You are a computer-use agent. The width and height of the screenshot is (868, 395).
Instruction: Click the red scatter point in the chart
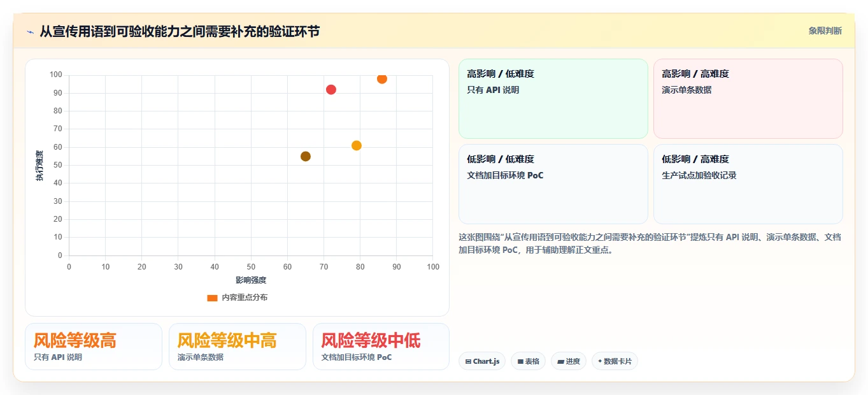click(x=331, y=90)
